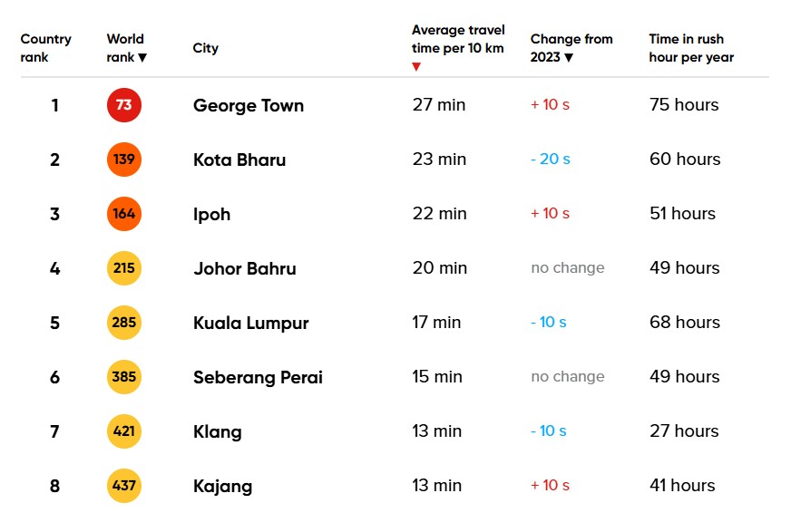Click Johor Bahru's yellow rank badge 215
791x532 pixels.
point(124,268)
